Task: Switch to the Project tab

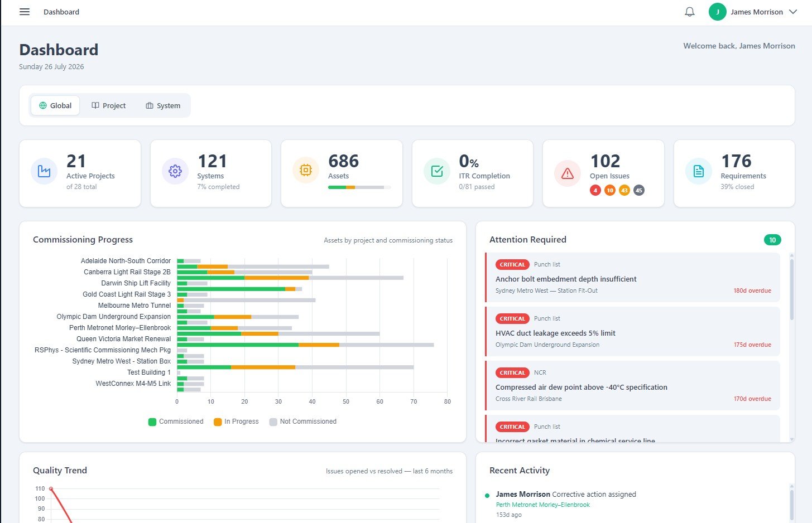Action: 109,105
